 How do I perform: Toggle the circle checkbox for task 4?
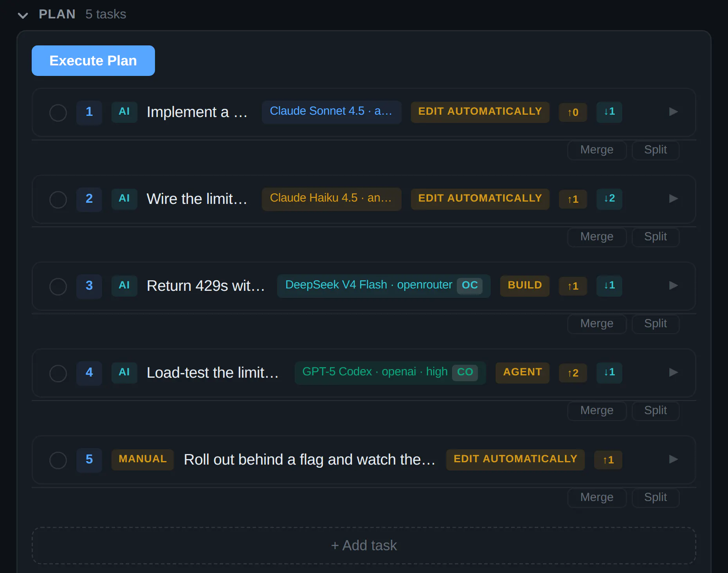(x=58, y=373)
